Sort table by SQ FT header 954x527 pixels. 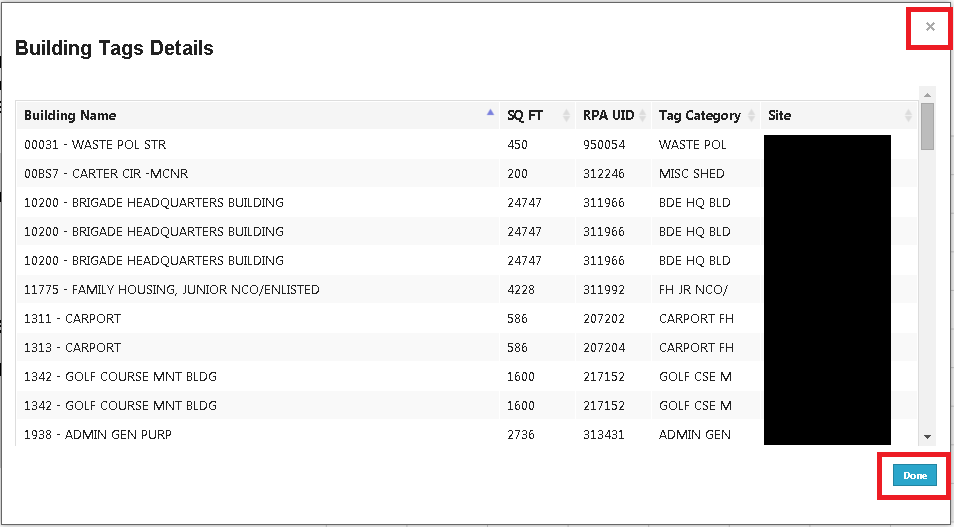(538, 115)
